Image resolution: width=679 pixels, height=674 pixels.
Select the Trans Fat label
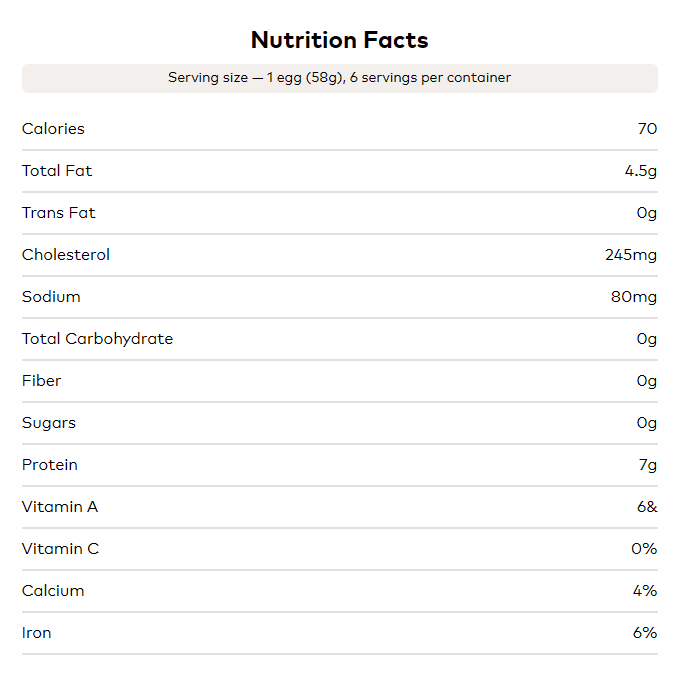59,213
